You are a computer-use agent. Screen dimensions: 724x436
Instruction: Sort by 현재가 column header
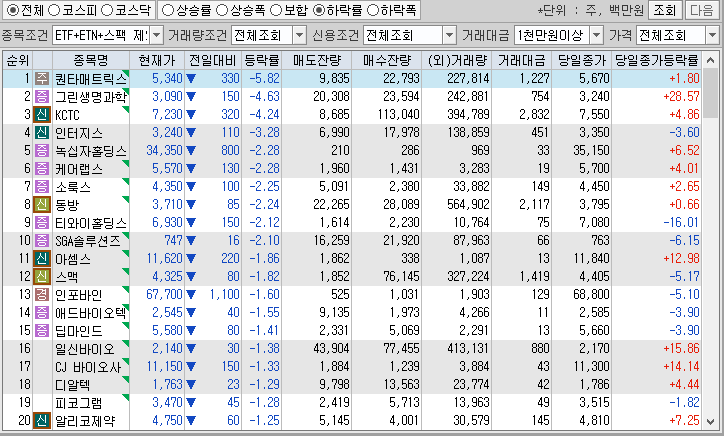157,60
